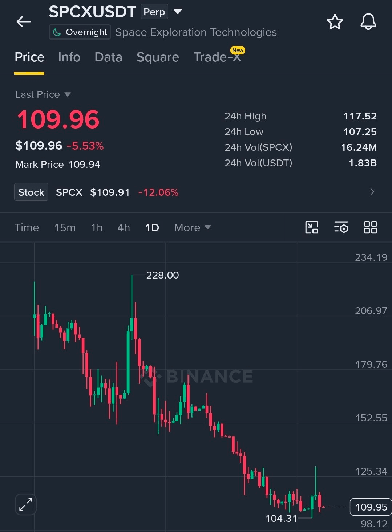This screenshot has height=532, width=392.
Task: Tap the 152.55 price axis label
Action: pyautogui.click(x=371, y=418)
